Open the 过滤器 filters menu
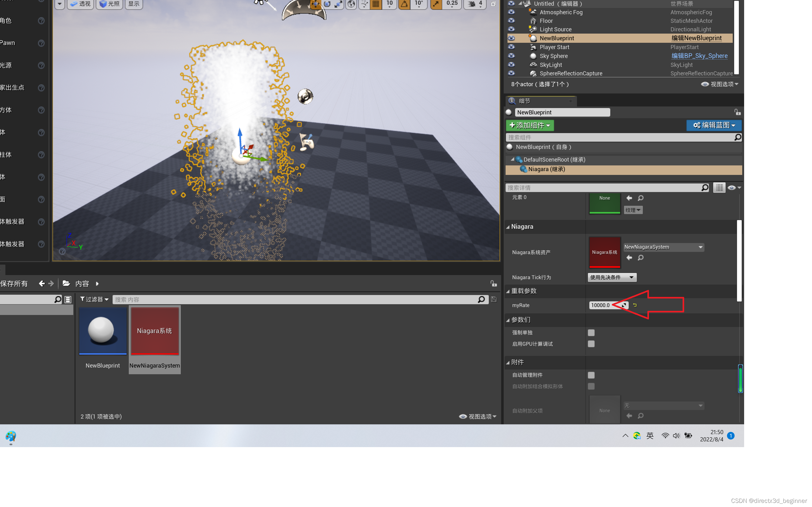The width and height of the screenshot is (812, 507). point(94,299)
